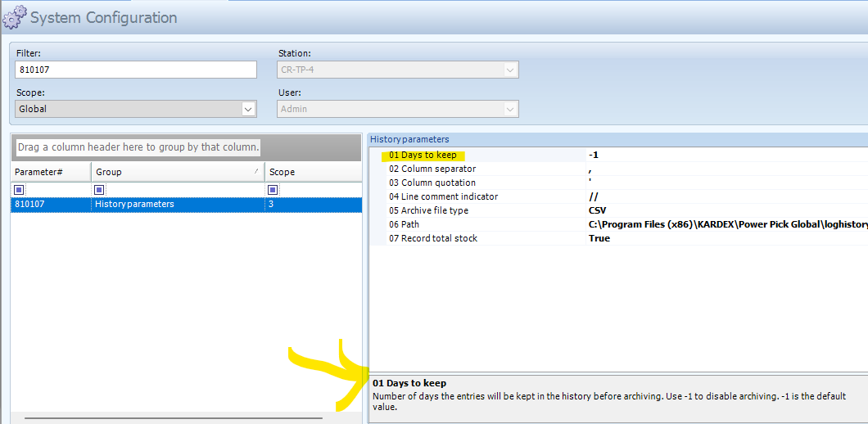Click the Group column filter icon
Image resolution: width=868 pixels, height=424 pixels.
point(100,190)
